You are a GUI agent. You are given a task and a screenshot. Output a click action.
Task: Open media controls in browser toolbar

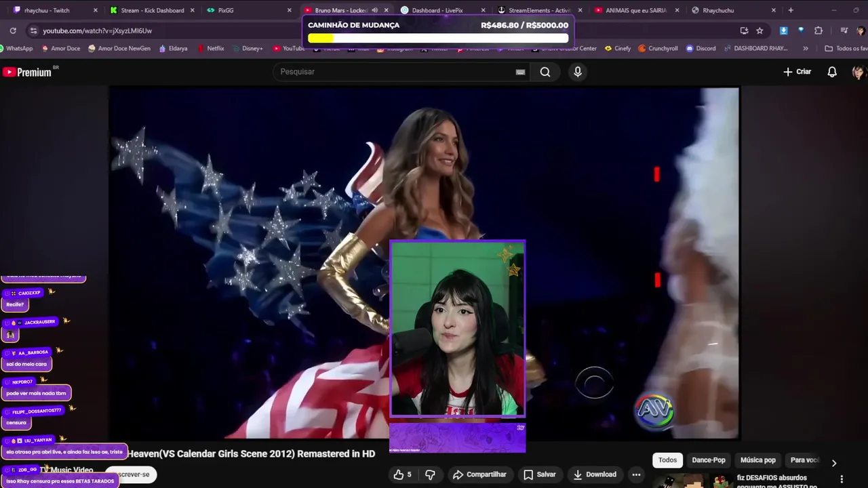pos(844,30)
